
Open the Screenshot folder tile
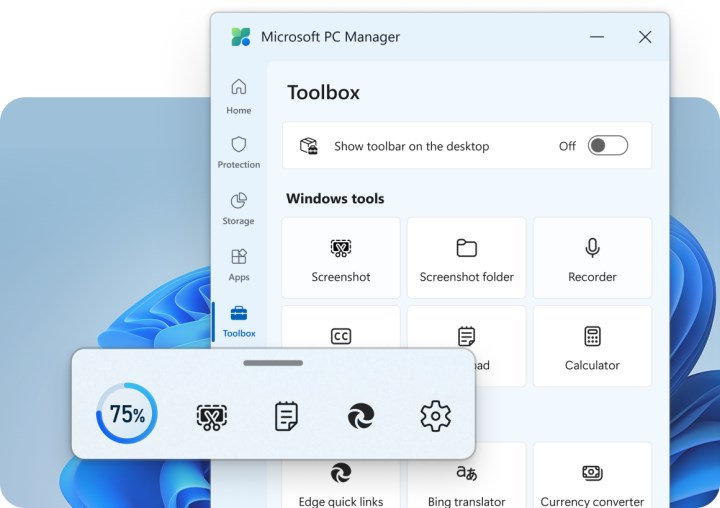click(466, 258)
